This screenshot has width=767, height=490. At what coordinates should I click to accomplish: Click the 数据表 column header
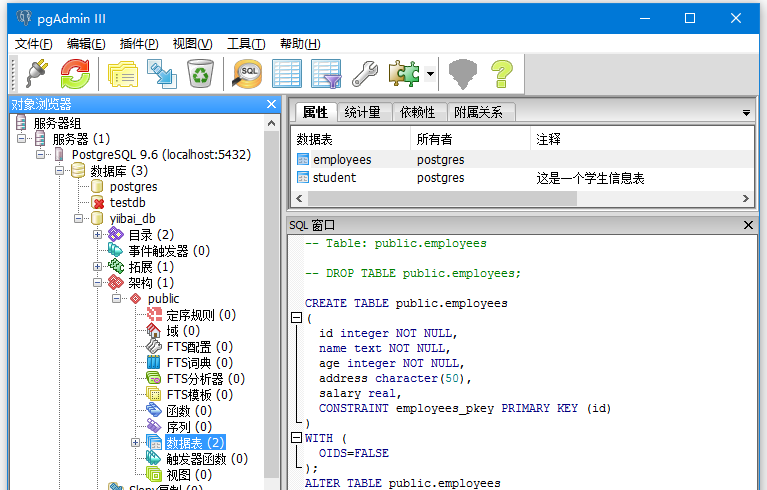click(351, 139)
